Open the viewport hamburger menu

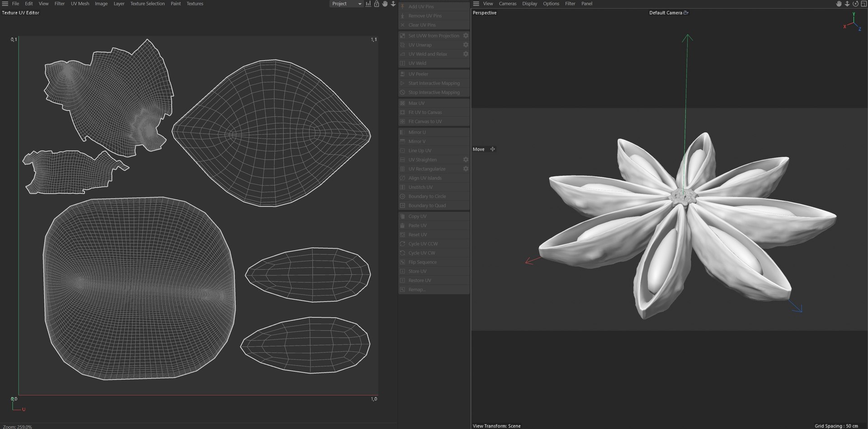(476, 4)
